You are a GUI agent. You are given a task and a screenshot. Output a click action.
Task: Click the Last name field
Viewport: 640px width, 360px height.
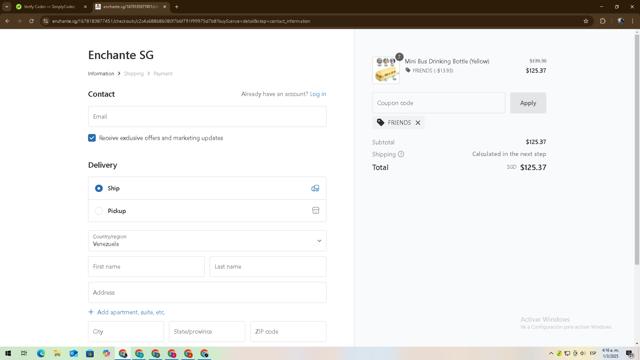[x=268, y=267]
